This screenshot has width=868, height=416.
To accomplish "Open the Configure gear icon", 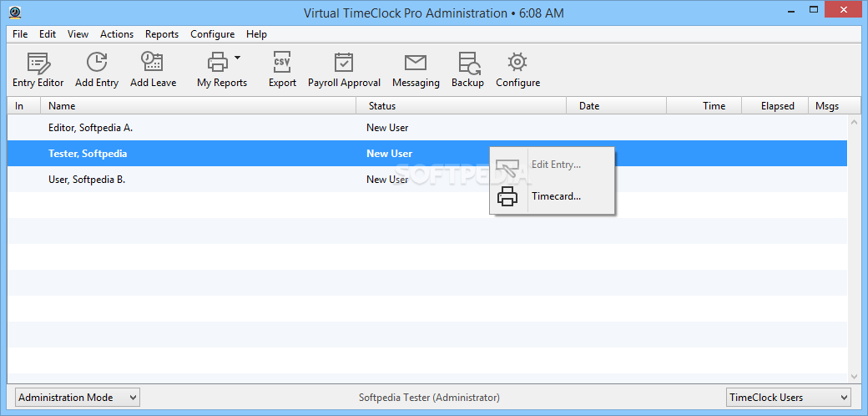I will tap(517, 62).
